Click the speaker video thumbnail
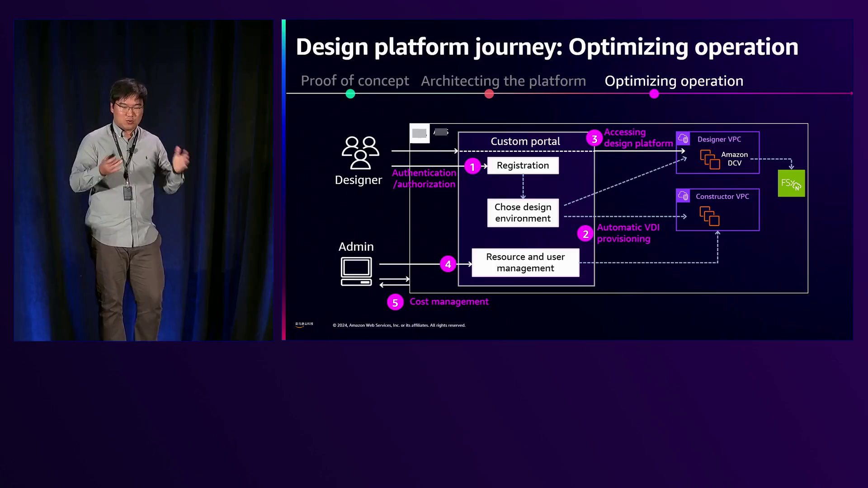 pos(143,180)
